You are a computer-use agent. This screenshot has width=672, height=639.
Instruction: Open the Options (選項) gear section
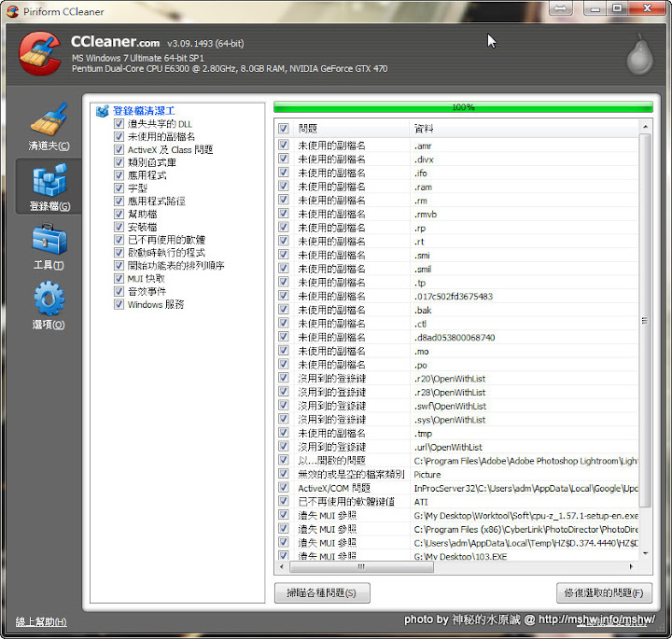(x=49, y=305)
